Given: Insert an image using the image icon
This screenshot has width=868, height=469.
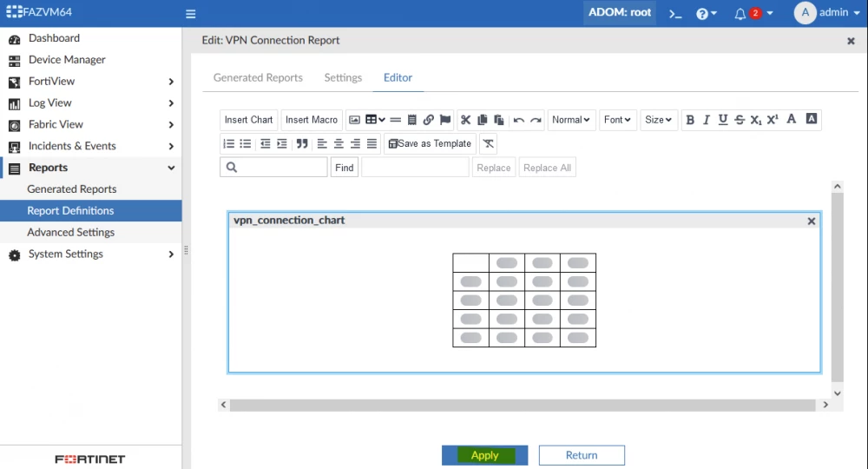Looking at the screenshot, I should coord(354,120).
